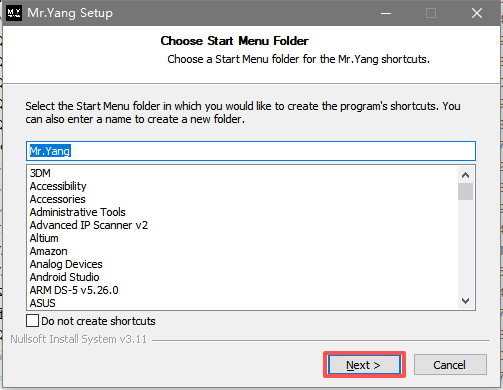The image size is (503, 390).
Task: Select the 3DM folder entry
Action: point(40,173)
